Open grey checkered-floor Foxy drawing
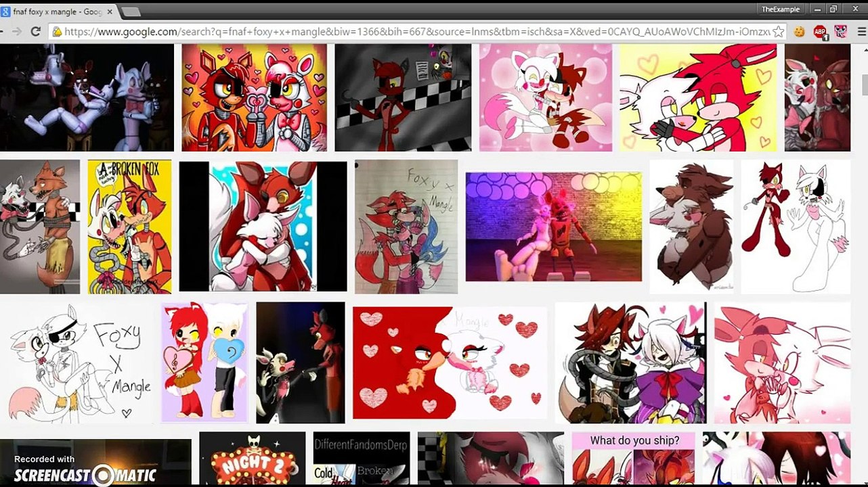The height and width of the screenshot is (487, 868). coord(403,98)
